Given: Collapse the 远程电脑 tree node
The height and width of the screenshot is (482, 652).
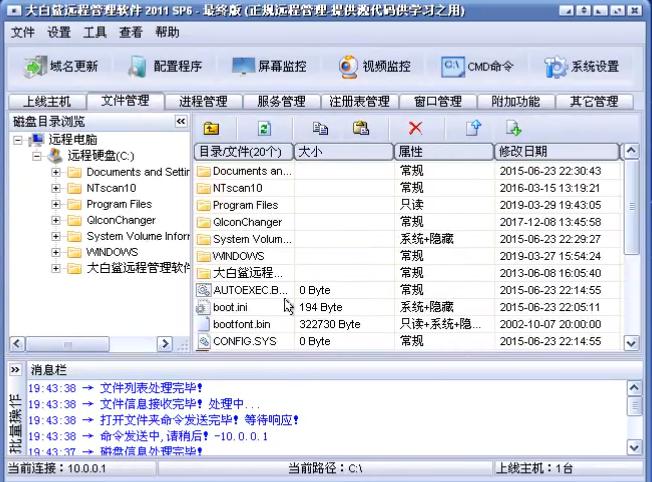Looking at the screenshot, I should pos(18,140).
